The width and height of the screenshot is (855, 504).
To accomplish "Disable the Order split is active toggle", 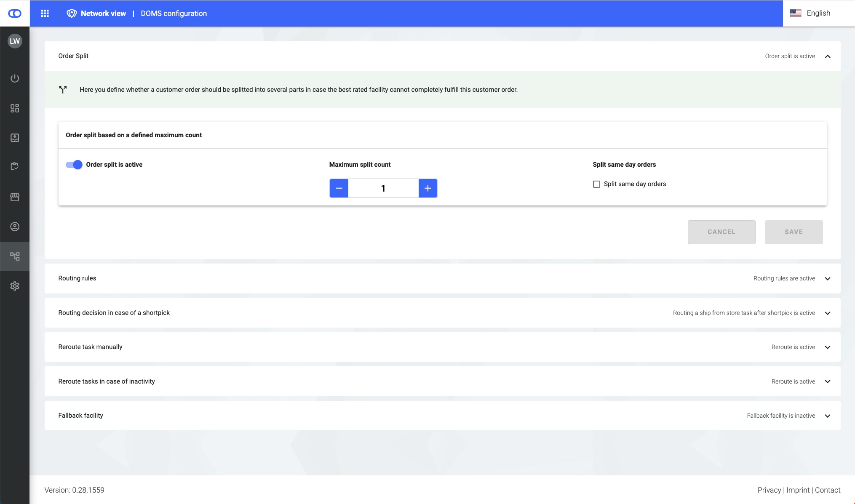I will point(74,165).
